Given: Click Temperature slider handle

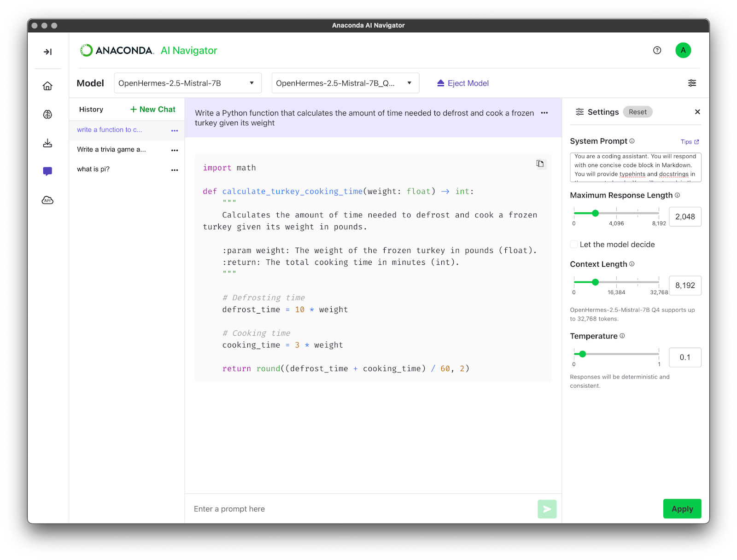Looking at the screenshot, I should coord(582,354).
